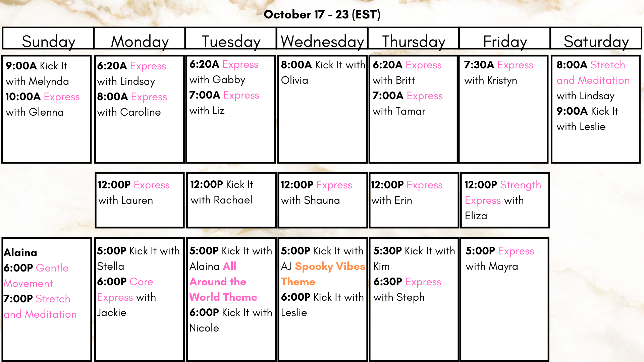Select Monday 6:00P Core Express with Jackie
Image resolution: width=644 pixels, height=362 pixels.
126,297
